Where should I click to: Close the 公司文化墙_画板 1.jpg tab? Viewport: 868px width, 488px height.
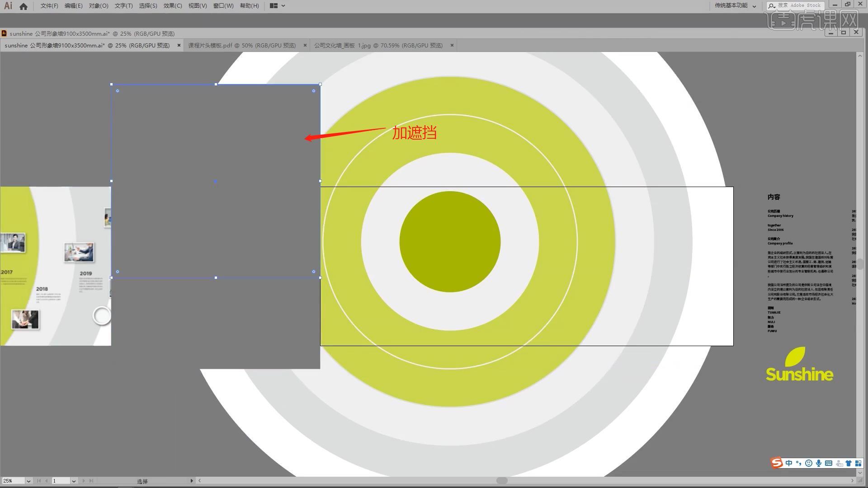tap(452, 45)
